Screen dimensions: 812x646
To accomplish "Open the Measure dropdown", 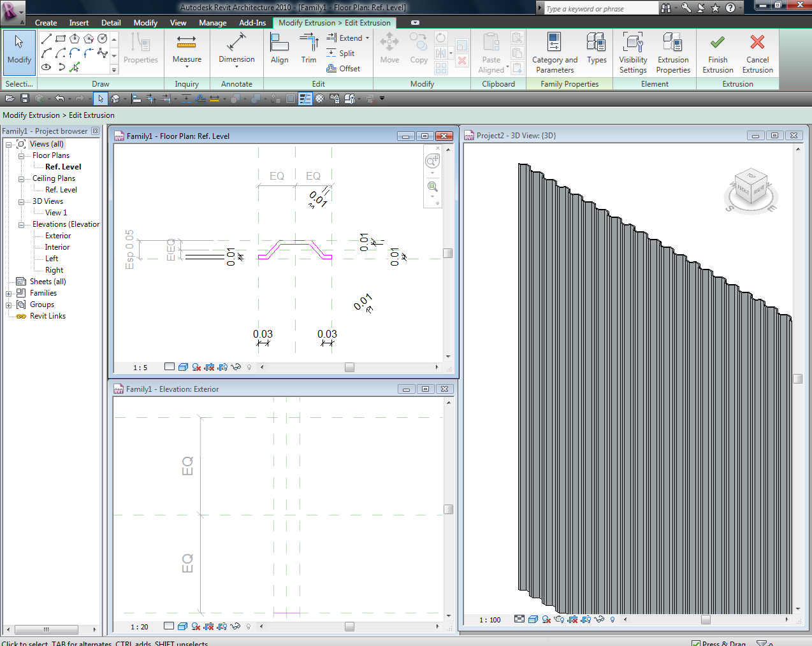I will [187, 66].
